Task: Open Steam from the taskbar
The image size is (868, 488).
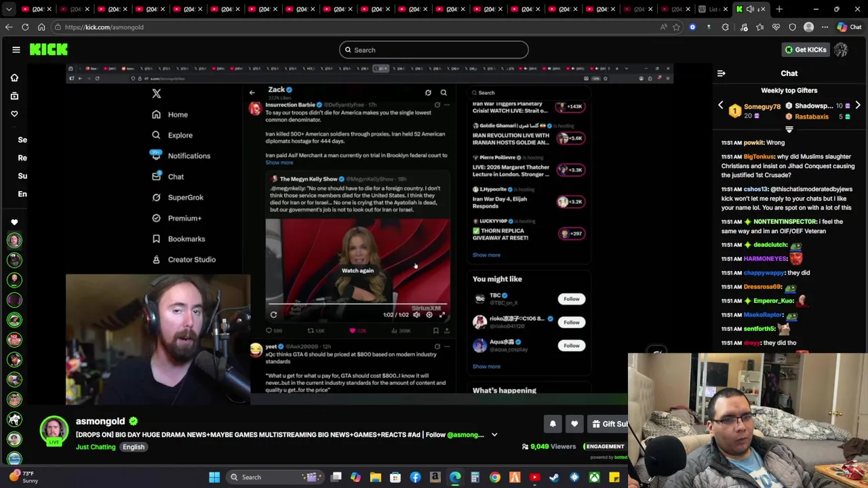Action: pos(555,477)
